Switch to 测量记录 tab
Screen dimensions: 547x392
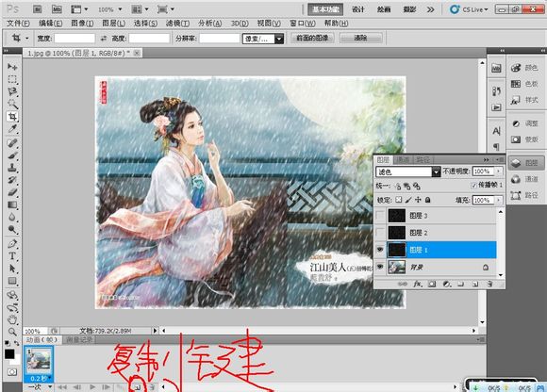click(79, 339)
